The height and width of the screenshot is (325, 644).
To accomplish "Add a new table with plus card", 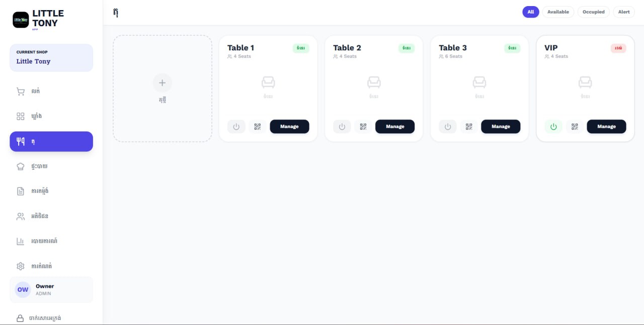I will coord(162,89).
